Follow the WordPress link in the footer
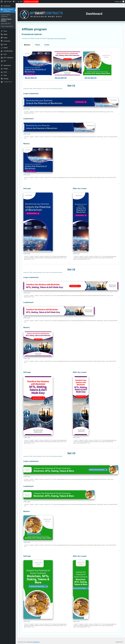The height and width of the screenshot is (644, 125). coord(36,642)
